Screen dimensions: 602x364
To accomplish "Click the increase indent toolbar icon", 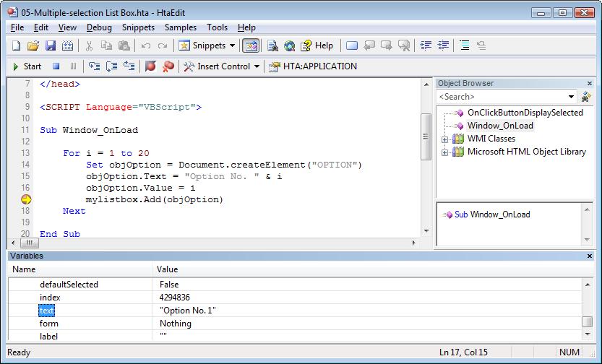I will [426, 45].
